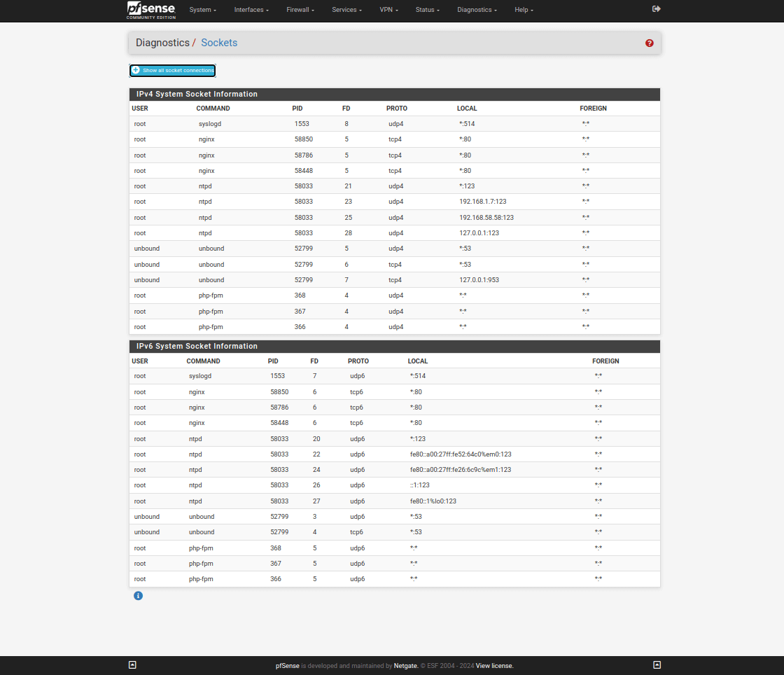This screenshot has width=784, height=675.
Task: Click the bottom-left scroll-to-top arrow icon
Action: tap(132, 665)
